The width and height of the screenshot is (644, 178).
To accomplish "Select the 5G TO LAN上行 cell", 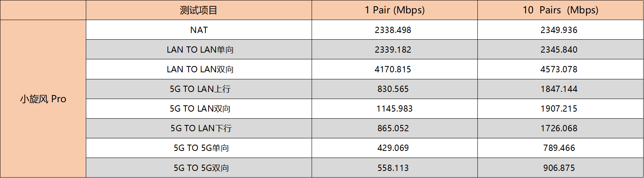I will point(199,89).
